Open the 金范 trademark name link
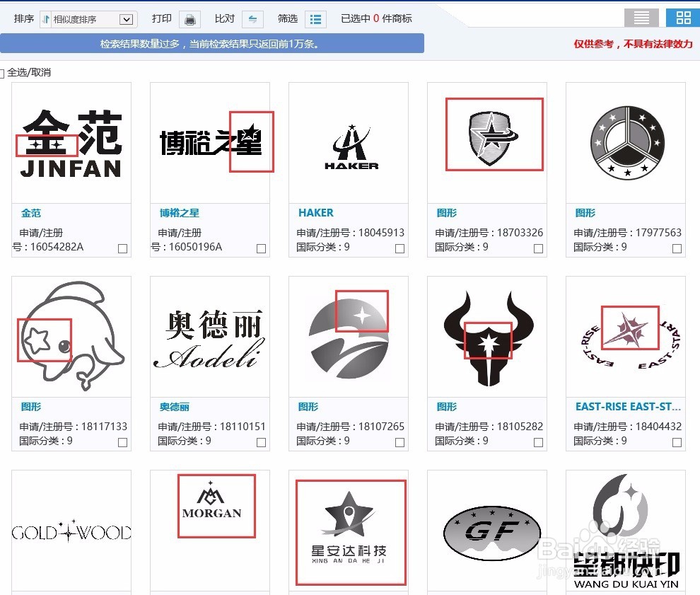This screenshot has width=700, height=595. click(31, 213)
